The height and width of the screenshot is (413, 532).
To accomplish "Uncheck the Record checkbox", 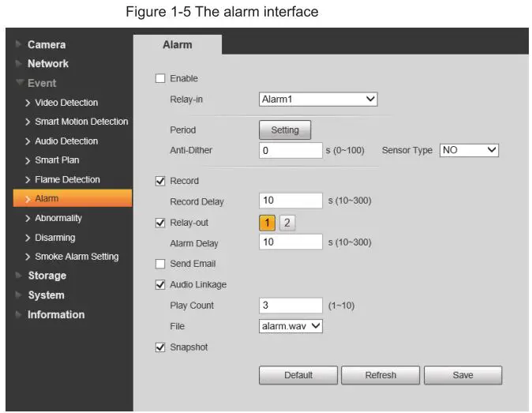I will point(160,181).
